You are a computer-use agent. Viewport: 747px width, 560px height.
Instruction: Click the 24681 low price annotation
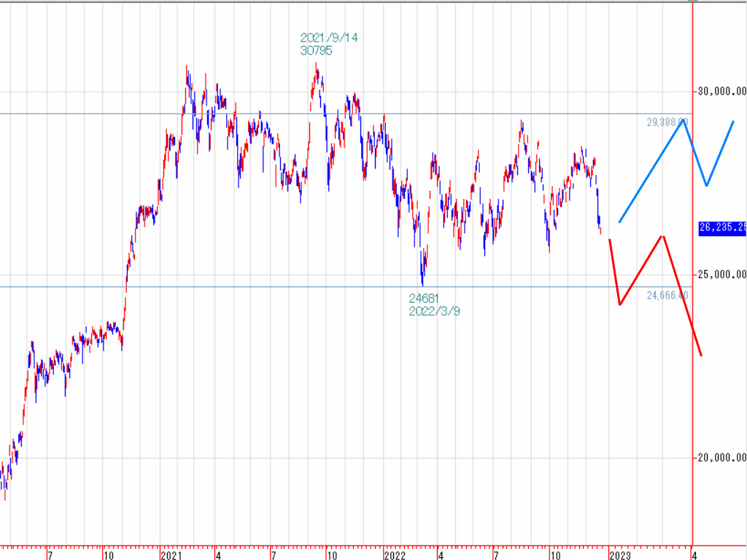coord(424,298)
